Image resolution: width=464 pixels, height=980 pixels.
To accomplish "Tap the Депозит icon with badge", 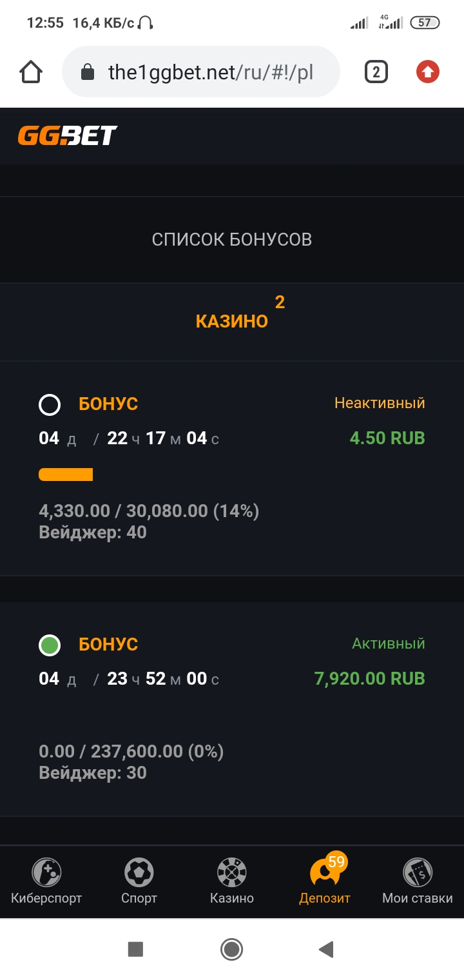I will (325, 873).
